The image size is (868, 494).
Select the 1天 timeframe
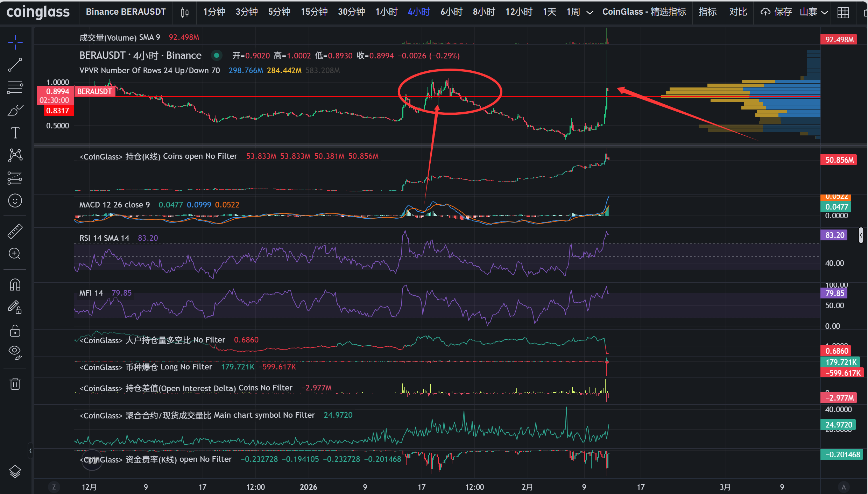coord(549,12)
